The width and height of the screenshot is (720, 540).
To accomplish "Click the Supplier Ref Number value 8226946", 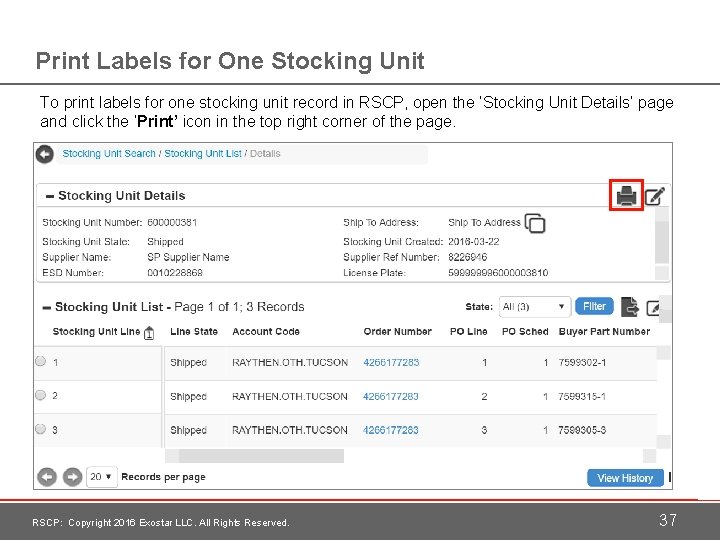I will (x=467, y=257).
